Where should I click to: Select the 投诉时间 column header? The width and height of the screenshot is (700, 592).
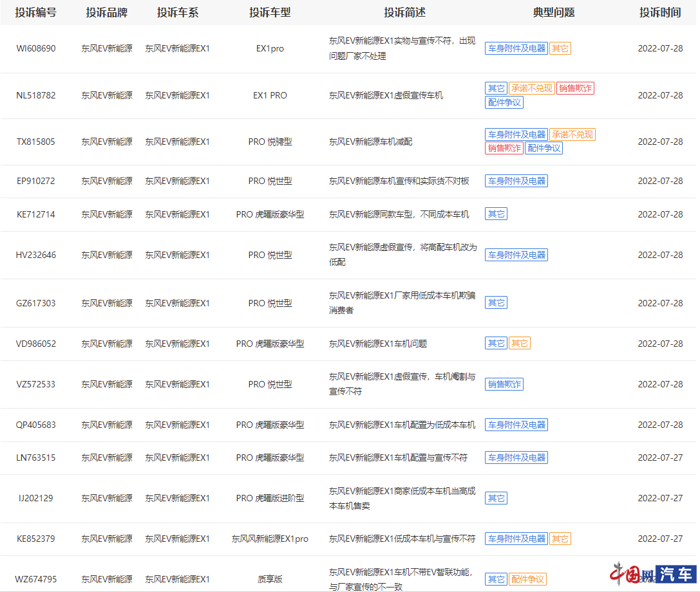click(x=660, y=13)
